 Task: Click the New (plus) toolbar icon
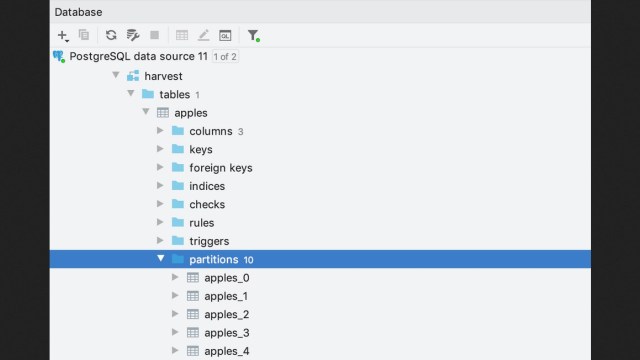coord(63,36)
